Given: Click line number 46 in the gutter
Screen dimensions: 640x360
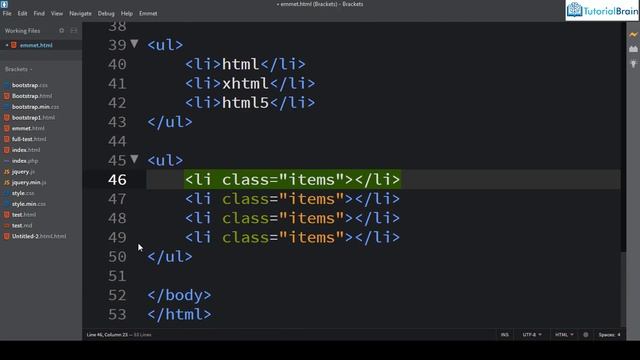Looking at the screenshot, I should 117,180.
